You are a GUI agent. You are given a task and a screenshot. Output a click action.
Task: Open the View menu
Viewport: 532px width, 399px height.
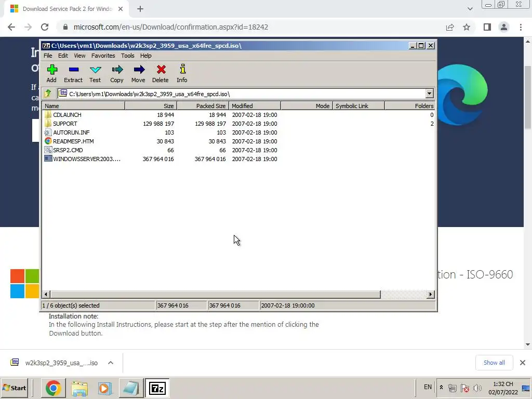(x=79, y=56)
